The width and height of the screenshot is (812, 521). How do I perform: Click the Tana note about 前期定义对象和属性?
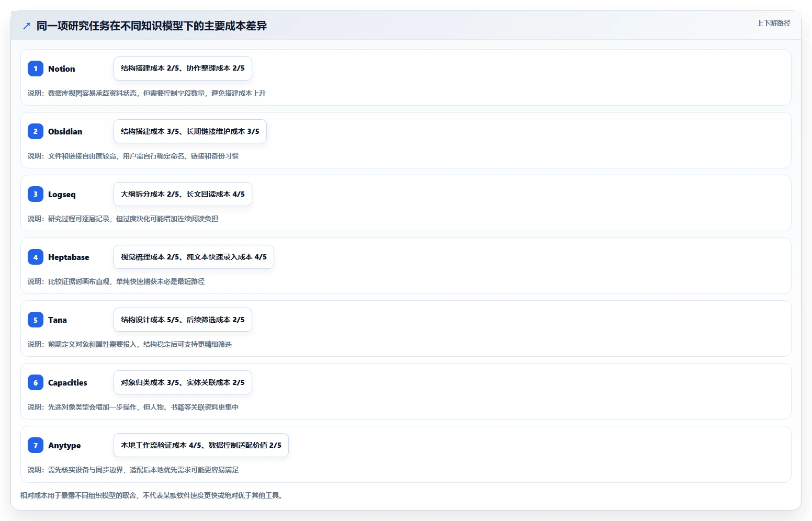[130, 344]
